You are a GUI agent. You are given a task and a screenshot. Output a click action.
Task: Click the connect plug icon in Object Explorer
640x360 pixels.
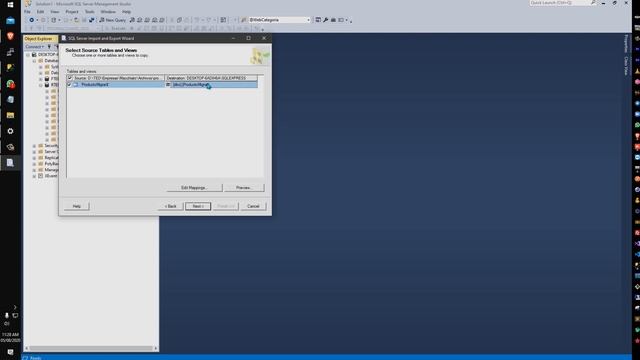click(49, 47)
